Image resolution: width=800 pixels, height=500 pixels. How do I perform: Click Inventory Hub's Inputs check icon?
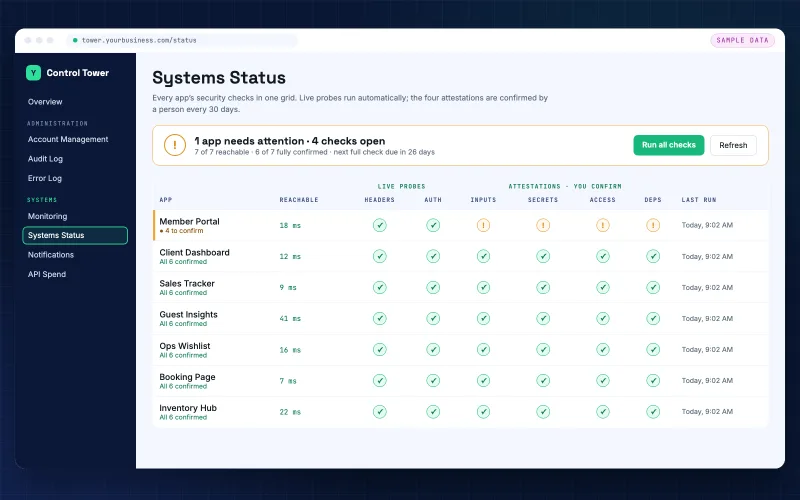click(x=483, y=412)
